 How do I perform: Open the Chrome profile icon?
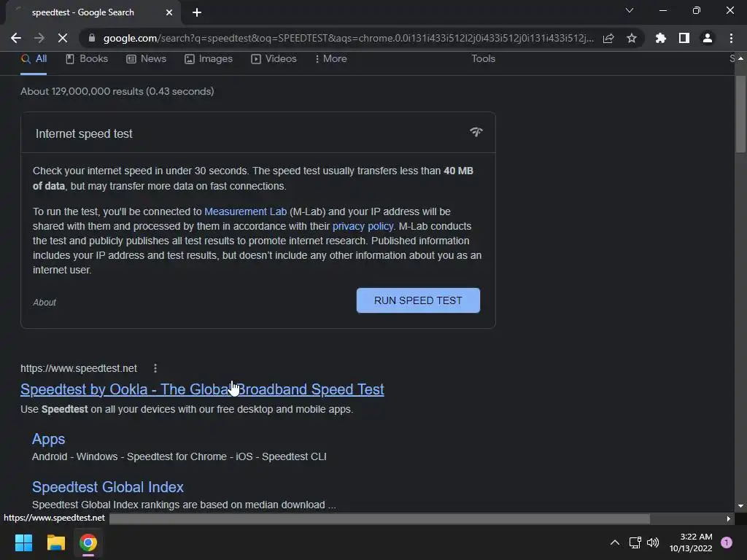tap(708, 38)
